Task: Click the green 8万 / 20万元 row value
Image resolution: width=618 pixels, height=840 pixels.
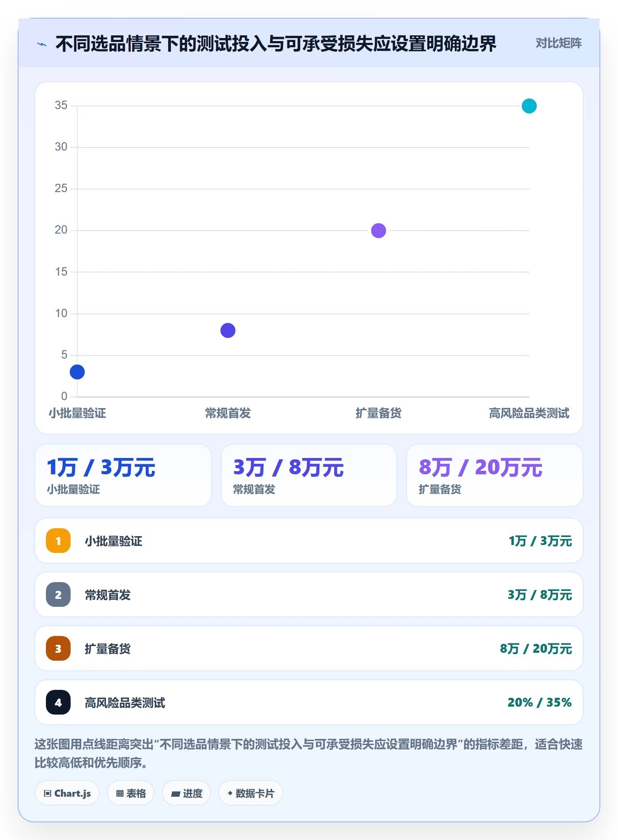Action: (x=536, y=648)
